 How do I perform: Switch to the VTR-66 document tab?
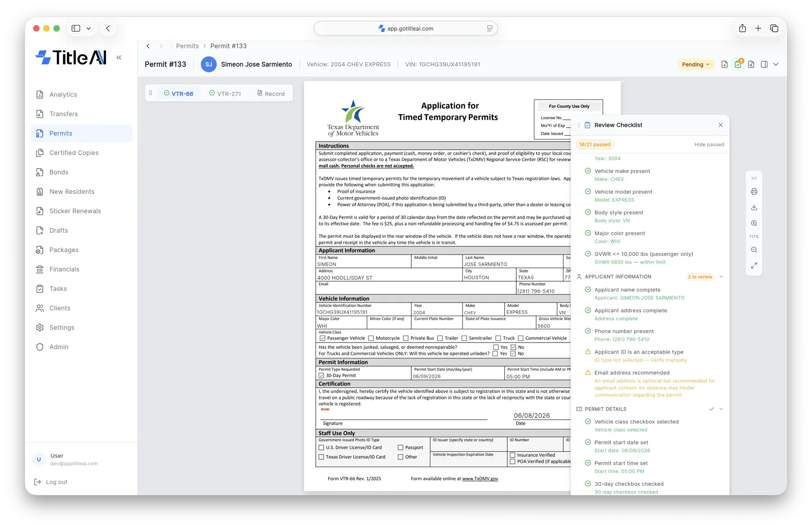coord(178,94)
